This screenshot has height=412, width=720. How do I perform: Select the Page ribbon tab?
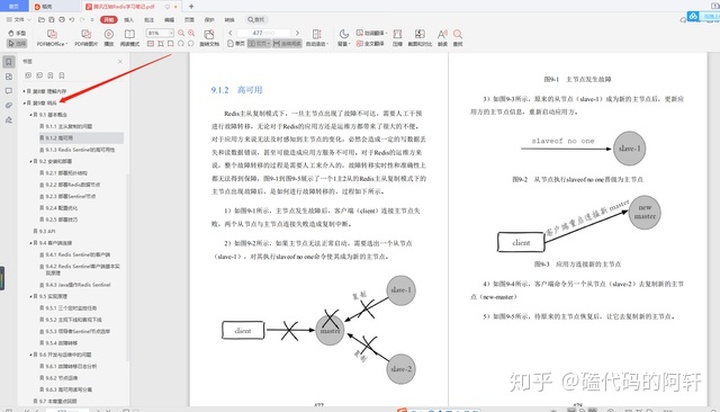click(x=189, y=20)
